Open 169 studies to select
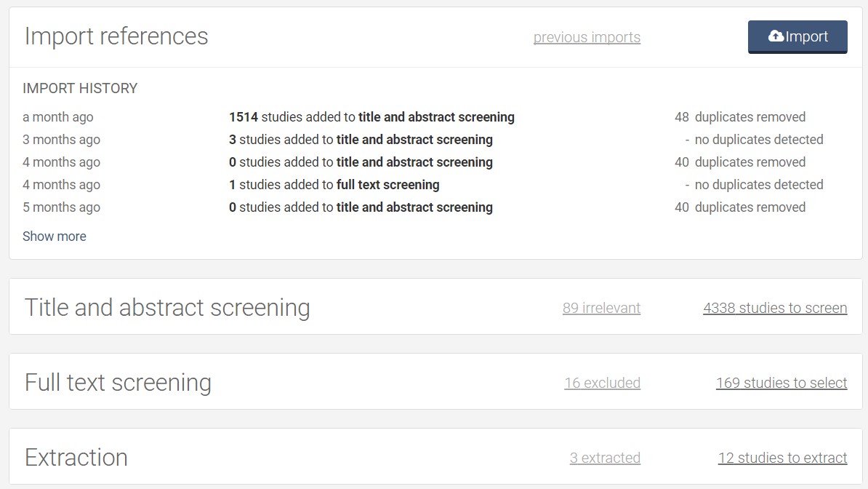The height and width of the screenshot is (489, 868). [781, 383]
